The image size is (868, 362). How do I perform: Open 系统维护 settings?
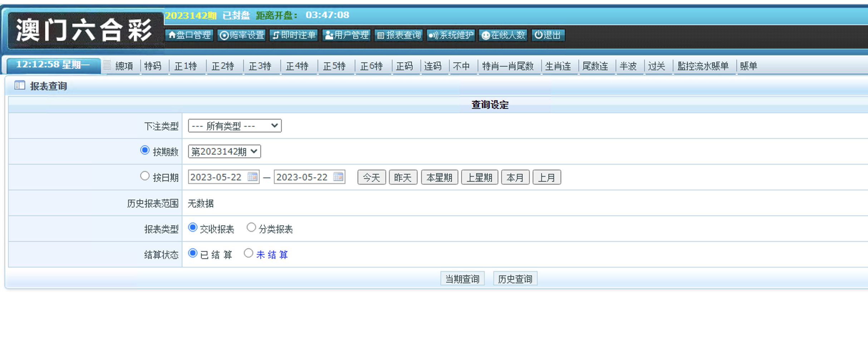tap(451, 35)
